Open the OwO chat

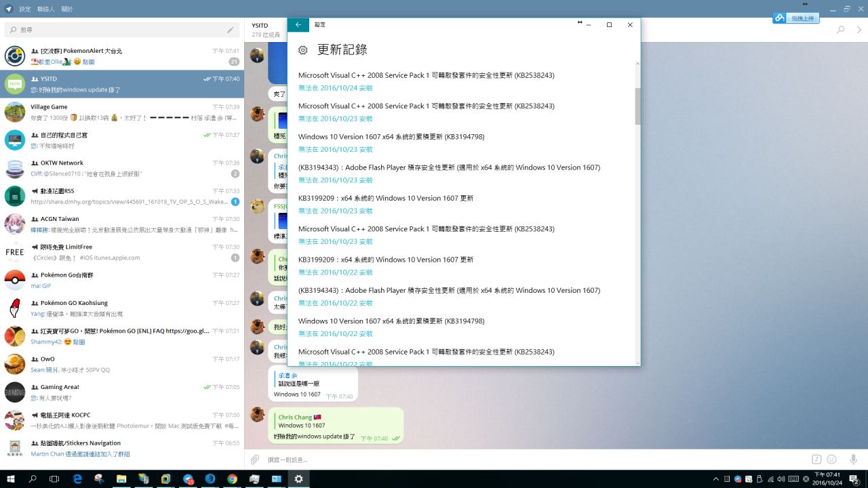click(x=122, y=364)
